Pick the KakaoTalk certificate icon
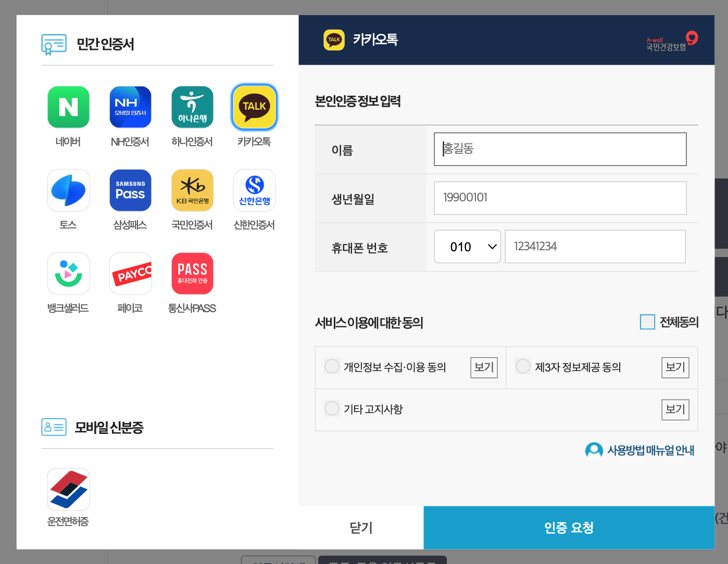The height and width of the screenshot is (564, 728). coord(254,107)
